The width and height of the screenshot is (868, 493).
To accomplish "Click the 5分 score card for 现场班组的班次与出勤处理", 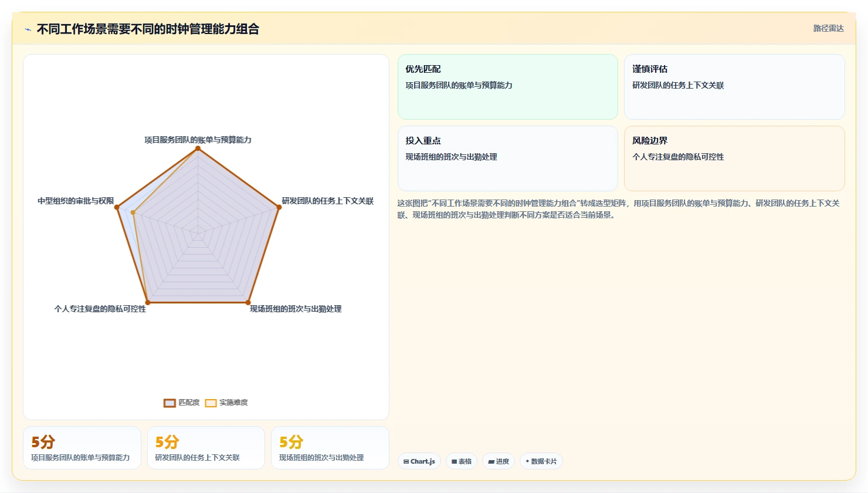I will point(330,448).
